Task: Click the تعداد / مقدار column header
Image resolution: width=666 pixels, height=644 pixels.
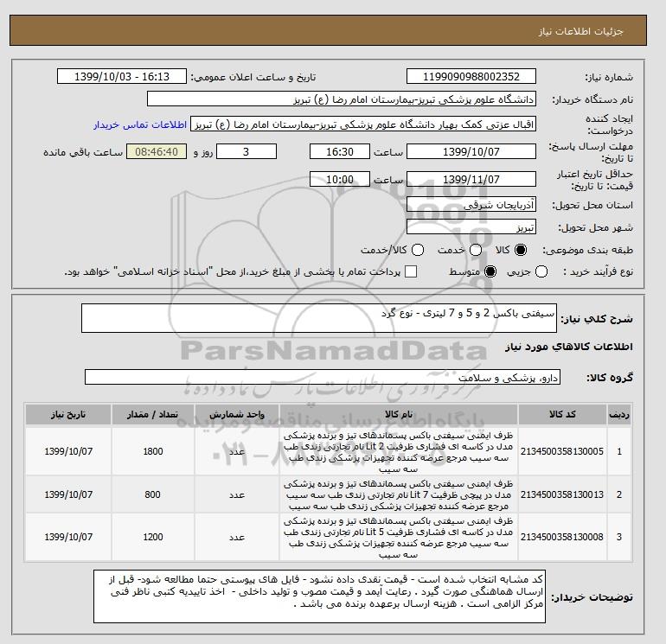Action: tap(153, 414)
